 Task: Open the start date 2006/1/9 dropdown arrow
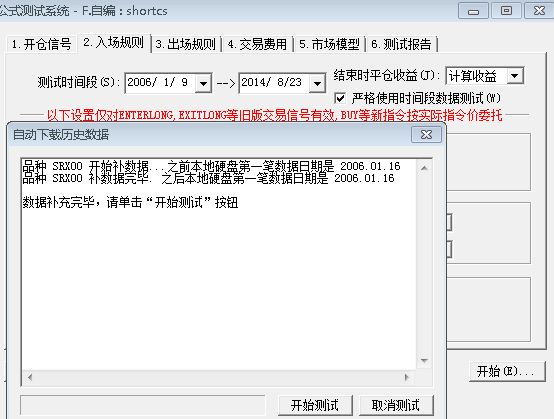pos(203,83)
